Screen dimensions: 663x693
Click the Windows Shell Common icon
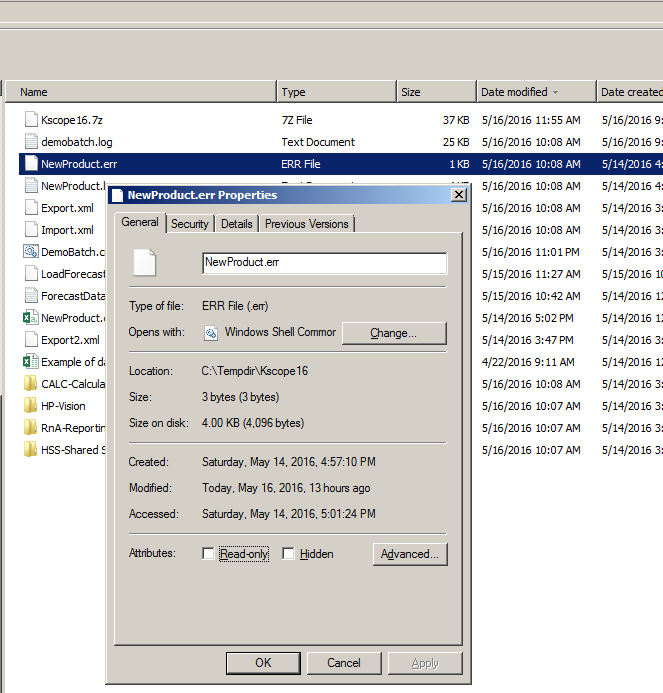tap(211, 333)
